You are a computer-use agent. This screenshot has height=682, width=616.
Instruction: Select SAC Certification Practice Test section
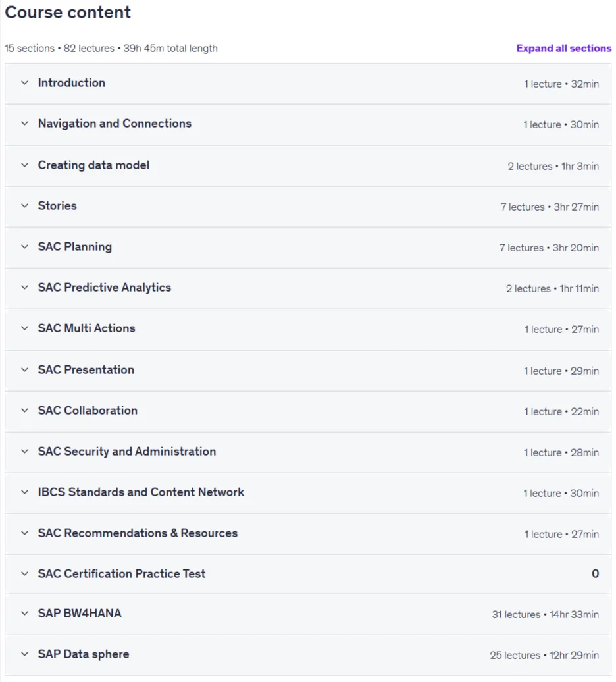[x=122, y=574]
